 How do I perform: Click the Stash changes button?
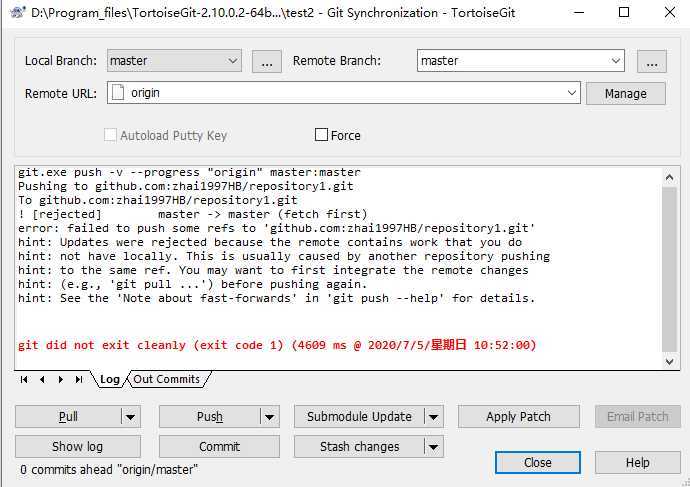tap(359, 447)
